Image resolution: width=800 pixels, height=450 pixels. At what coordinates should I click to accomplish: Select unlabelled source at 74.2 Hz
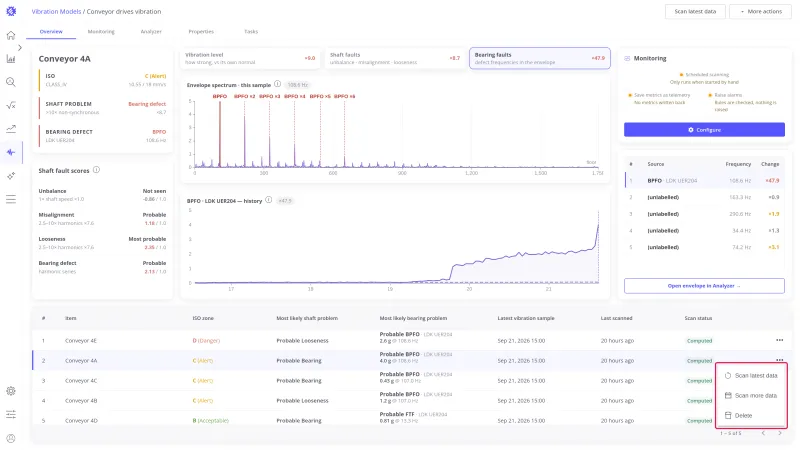(704, 247)
